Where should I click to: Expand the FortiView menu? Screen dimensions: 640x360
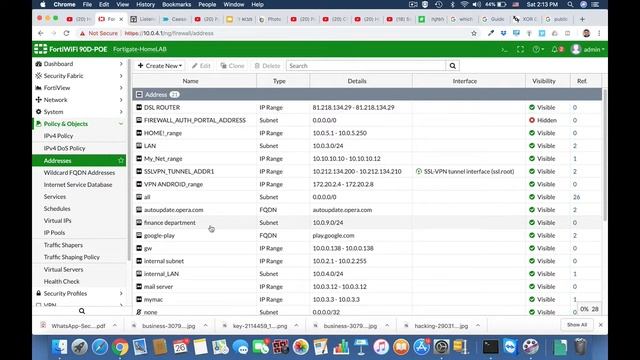pyautogui.click(x=79, y=88)
